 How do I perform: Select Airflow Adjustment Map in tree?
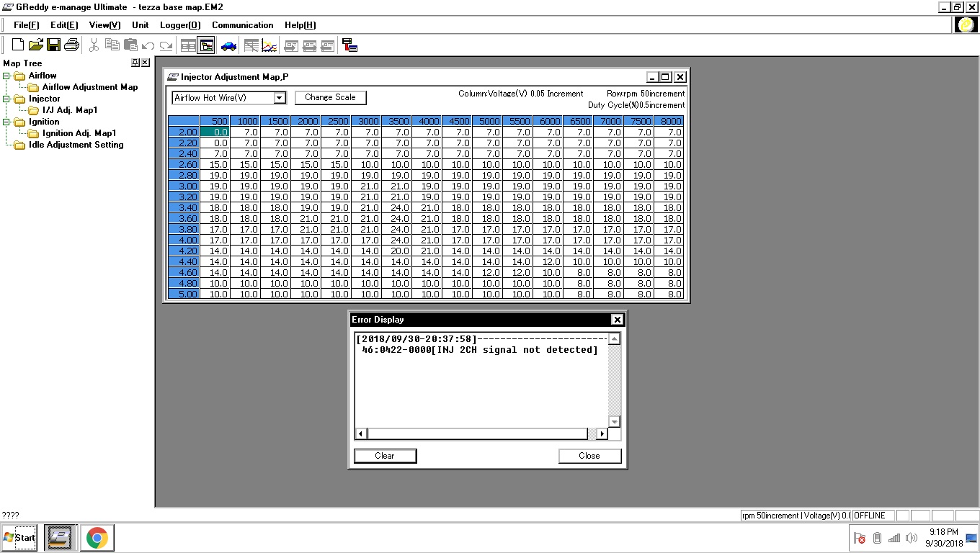pyautogui.click(x=90, y=87)
